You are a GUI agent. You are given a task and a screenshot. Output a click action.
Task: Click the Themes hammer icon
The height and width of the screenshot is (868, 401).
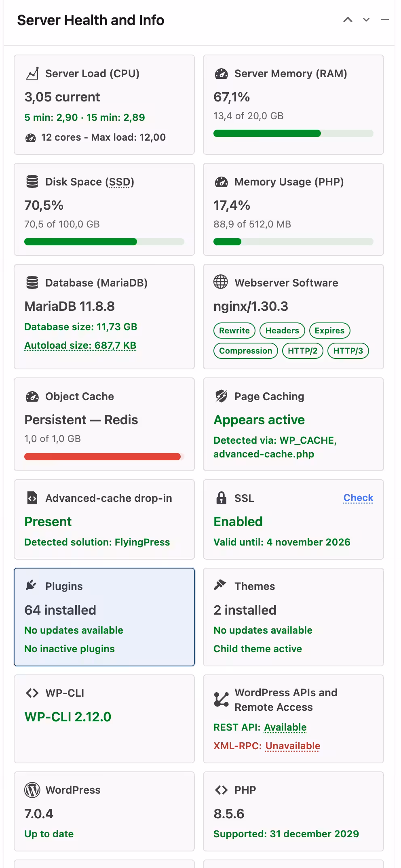[x=220, y=585]
